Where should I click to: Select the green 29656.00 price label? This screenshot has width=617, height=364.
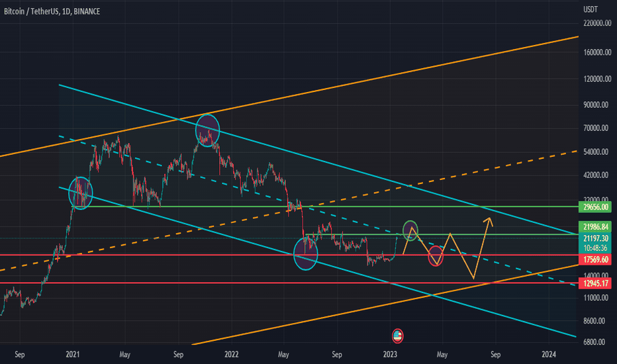[595, 207]
